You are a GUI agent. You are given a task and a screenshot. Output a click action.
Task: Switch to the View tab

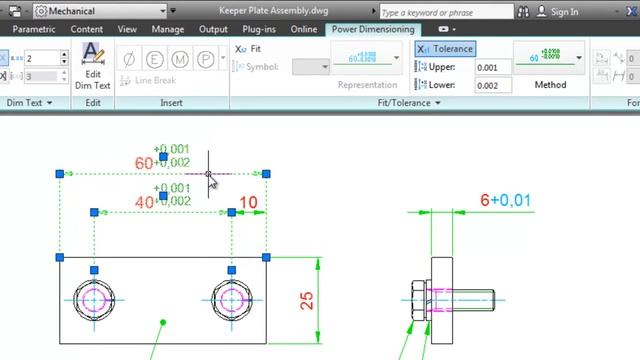point(127,29)
